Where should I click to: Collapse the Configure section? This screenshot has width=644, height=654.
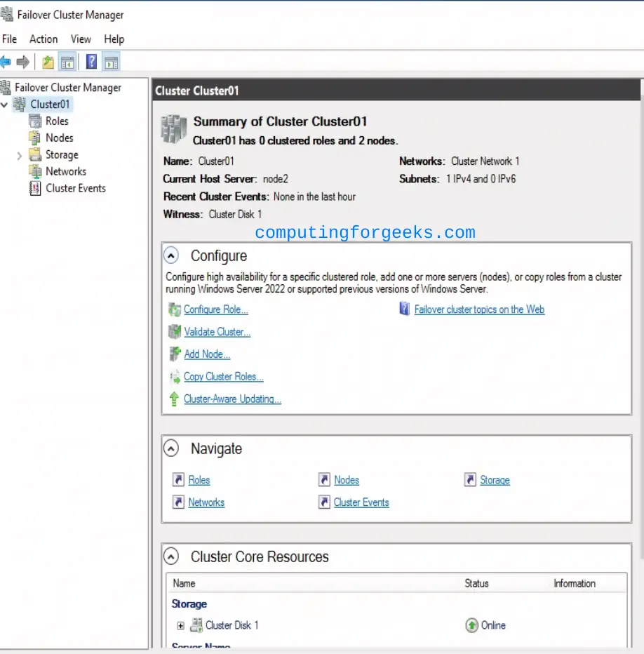point(171,255)
